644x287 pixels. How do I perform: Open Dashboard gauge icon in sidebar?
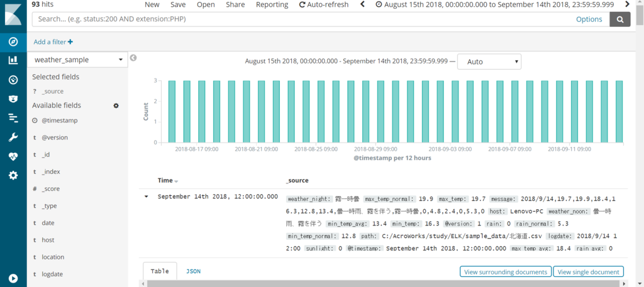[x=13, y=80]
